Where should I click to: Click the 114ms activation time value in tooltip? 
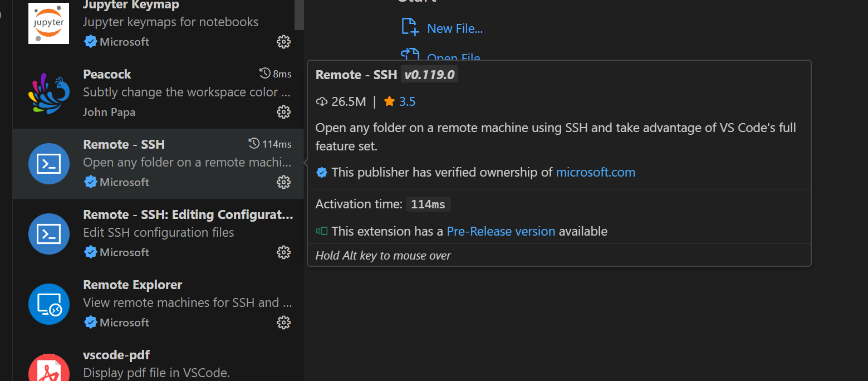428,204
